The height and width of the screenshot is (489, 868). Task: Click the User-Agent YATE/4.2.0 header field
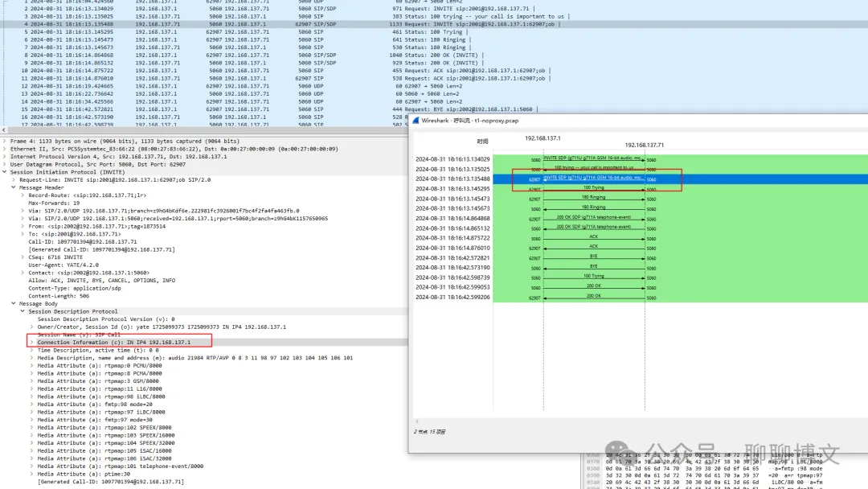(63, 265)
